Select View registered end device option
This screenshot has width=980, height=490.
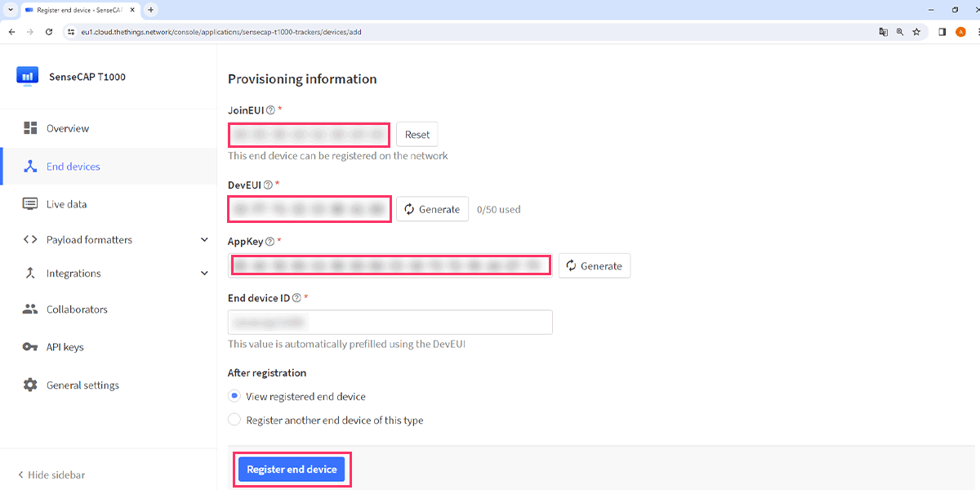[234, 396]
